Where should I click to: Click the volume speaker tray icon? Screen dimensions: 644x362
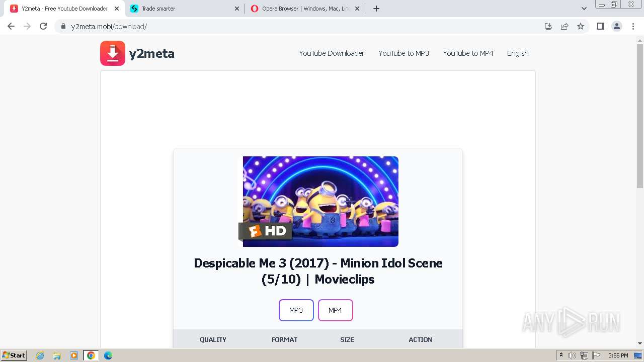(572, 355)
